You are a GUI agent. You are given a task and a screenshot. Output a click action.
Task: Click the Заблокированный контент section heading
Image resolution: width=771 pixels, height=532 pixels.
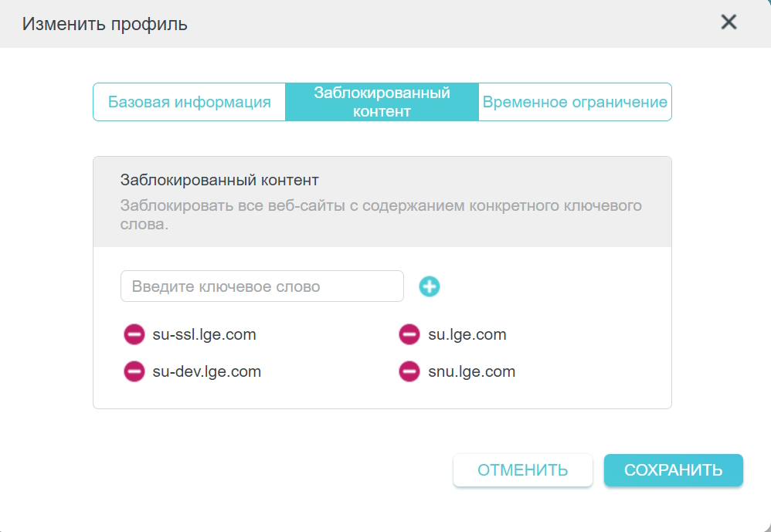219,180
